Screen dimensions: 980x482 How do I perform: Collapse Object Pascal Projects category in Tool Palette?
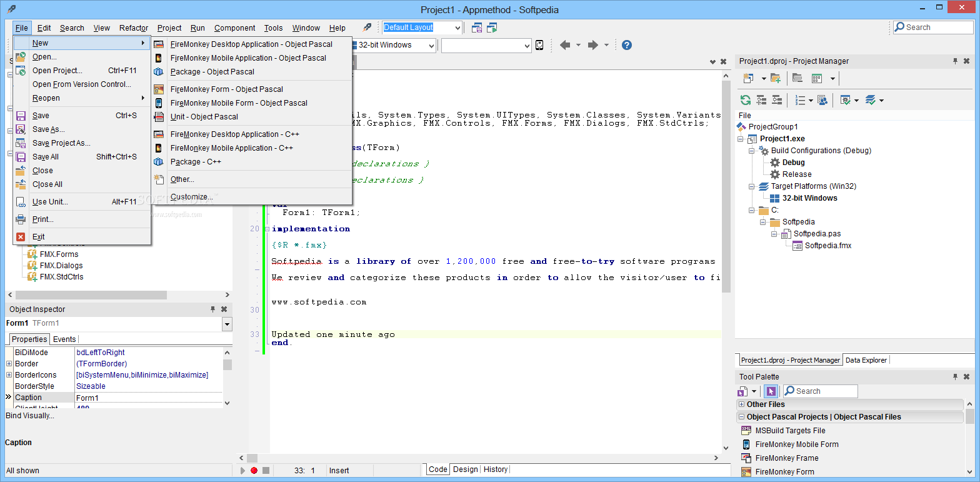point(741,417)
